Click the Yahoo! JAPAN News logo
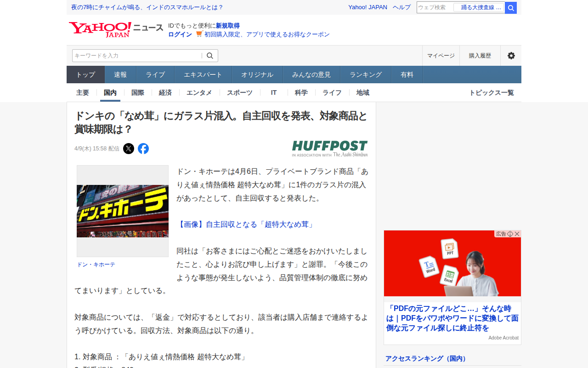Image resolution: width=588 pixels, height=368 pixels. coord(116,29)
